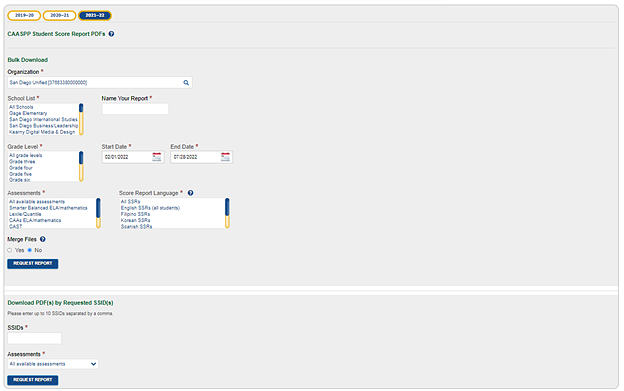This screenshot has width=624, height=391.
Task: Focus the Organization input field
Action: [100, 83]
